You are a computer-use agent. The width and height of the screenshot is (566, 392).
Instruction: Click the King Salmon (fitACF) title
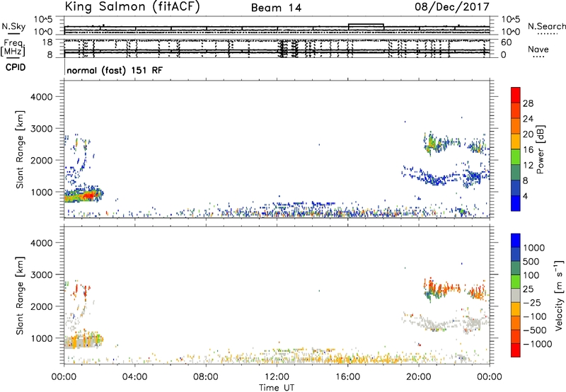click(132, 7)
